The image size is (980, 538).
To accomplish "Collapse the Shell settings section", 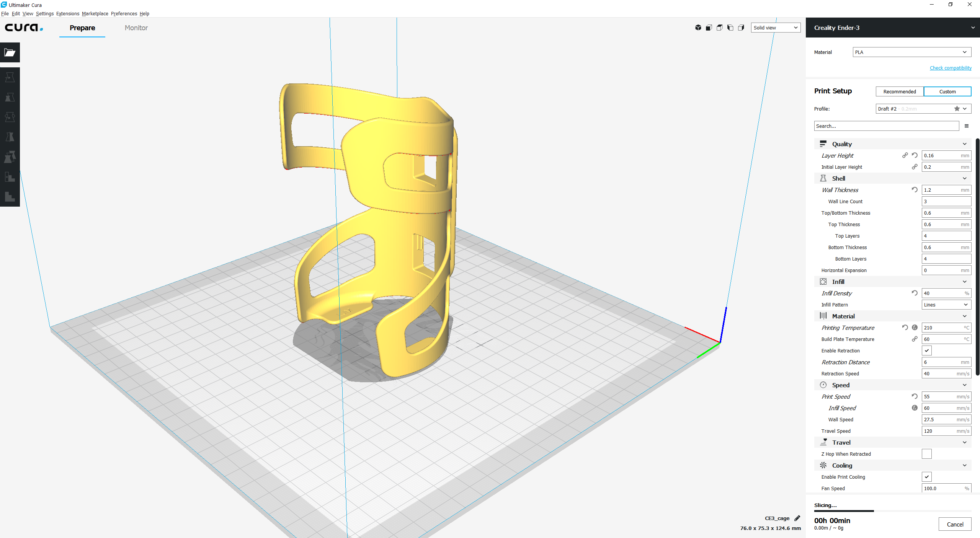I will [893, 178].
